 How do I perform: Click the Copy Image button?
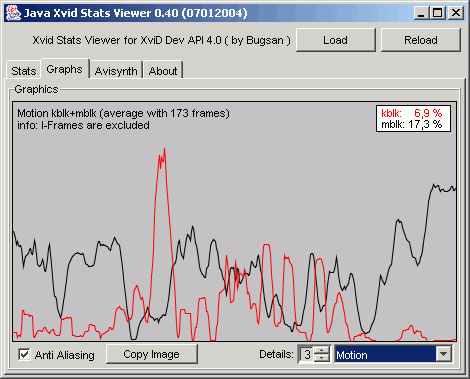151,354
